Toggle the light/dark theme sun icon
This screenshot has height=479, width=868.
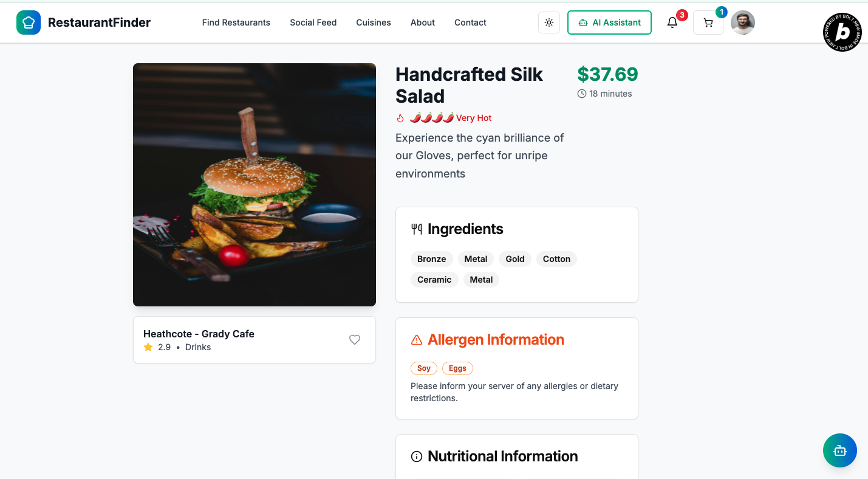(549, 22)
